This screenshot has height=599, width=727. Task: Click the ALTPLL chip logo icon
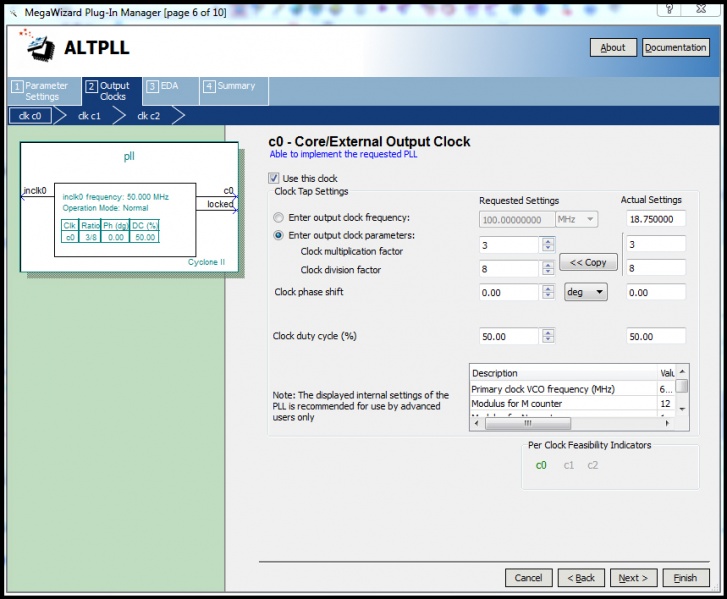[x=37, y=46]
